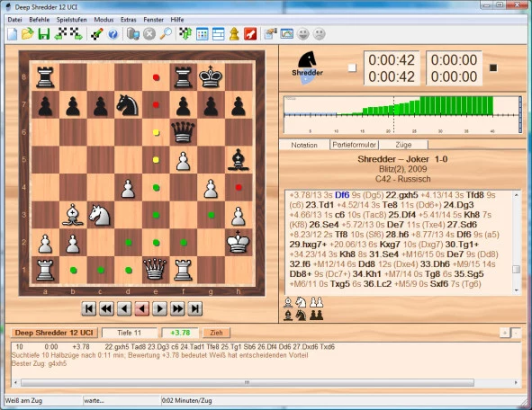The height and width of the screenshot is (410, 532).
Task: Click the plus button in engine panel
Action: click(x=505, y=333)
